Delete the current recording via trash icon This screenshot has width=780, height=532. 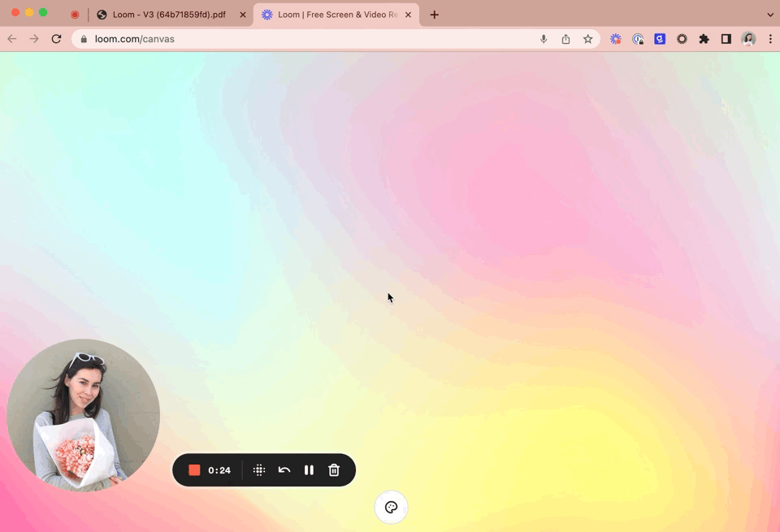[334, 469]
